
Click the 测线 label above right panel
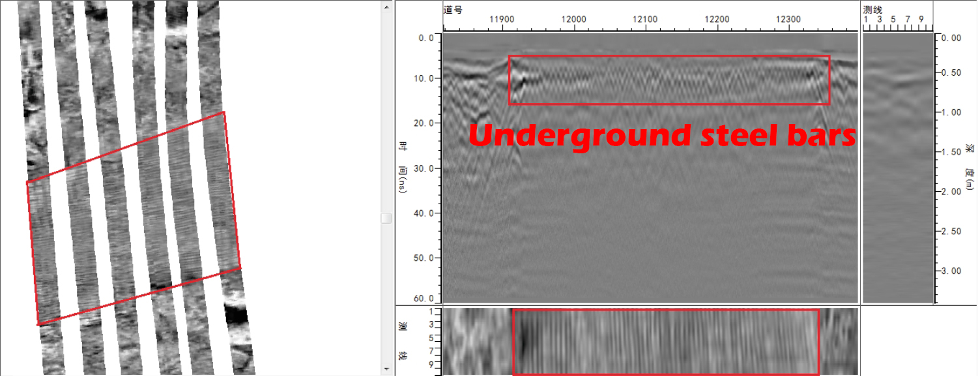pos(872,10)
